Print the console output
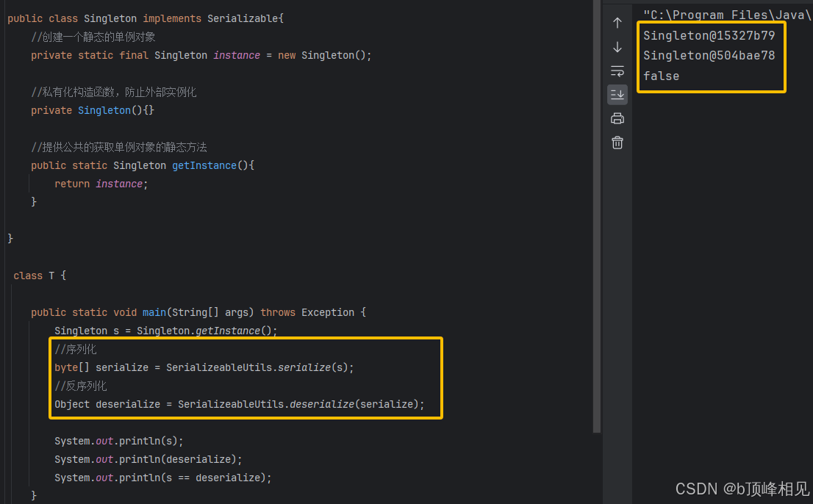Screen dimensions: 813x504 click(617, 118)
